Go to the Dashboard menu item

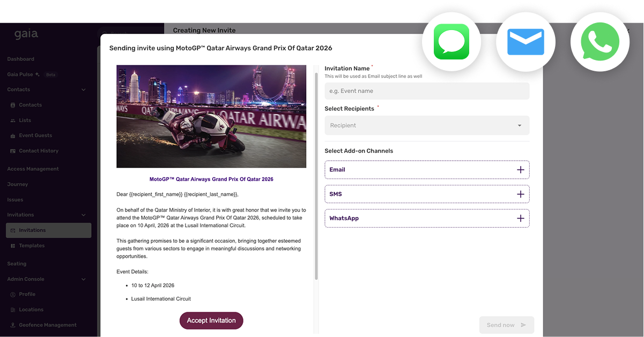click(x=20, y=59)
